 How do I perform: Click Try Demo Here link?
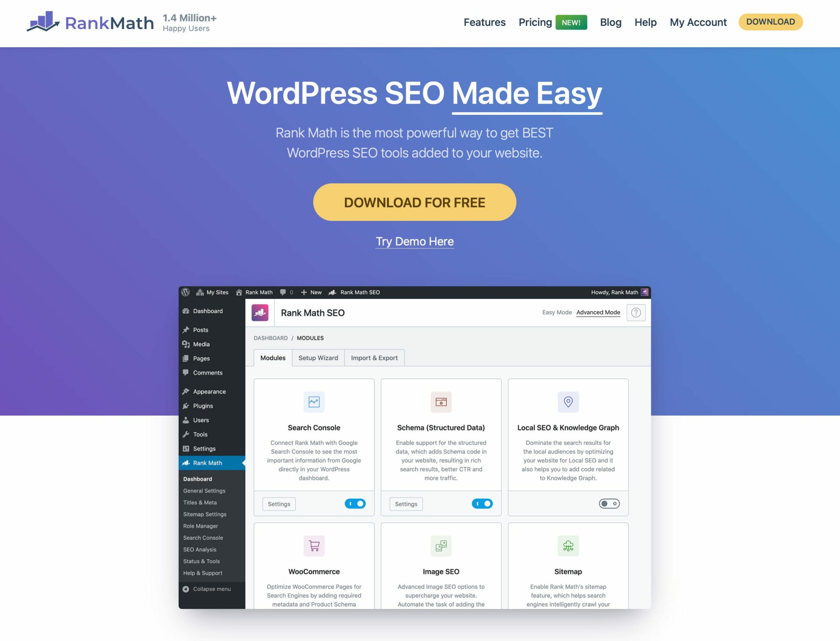414,241
